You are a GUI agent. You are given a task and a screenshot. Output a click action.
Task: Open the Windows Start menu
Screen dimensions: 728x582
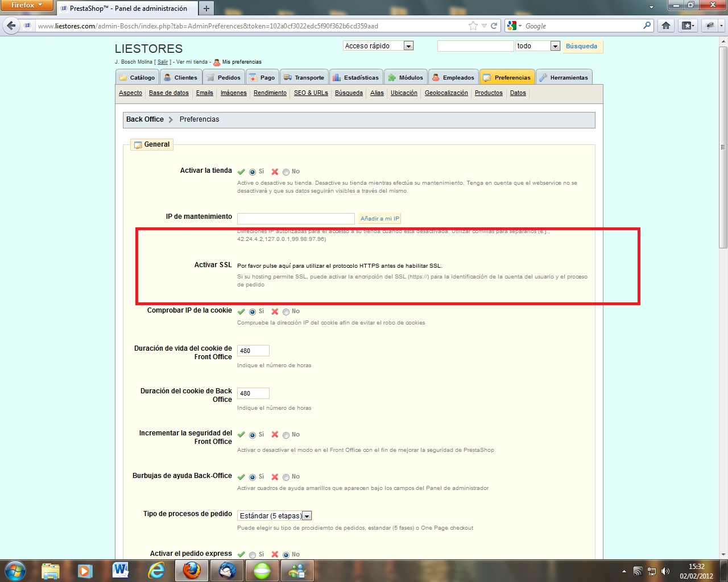click(x=15, y=570)
